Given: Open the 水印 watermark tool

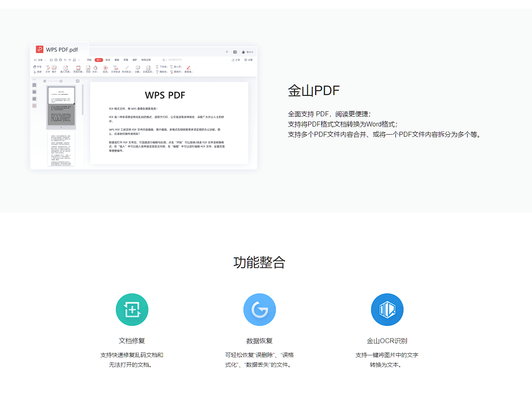Looking at the screenshot, I should pyautogui.click(x=95, y=68).
